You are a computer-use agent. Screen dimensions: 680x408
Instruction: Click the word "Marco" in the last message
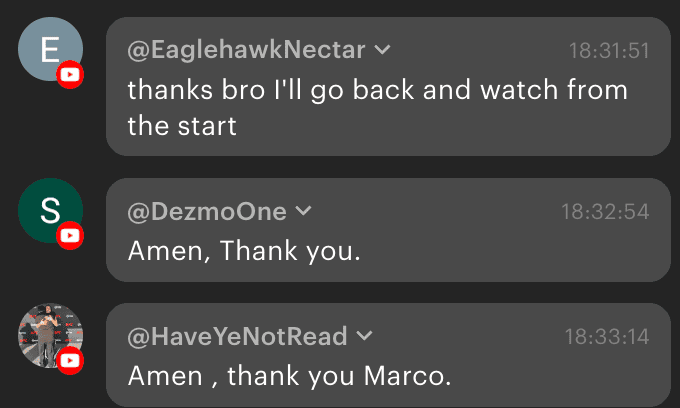click(411, 376)
